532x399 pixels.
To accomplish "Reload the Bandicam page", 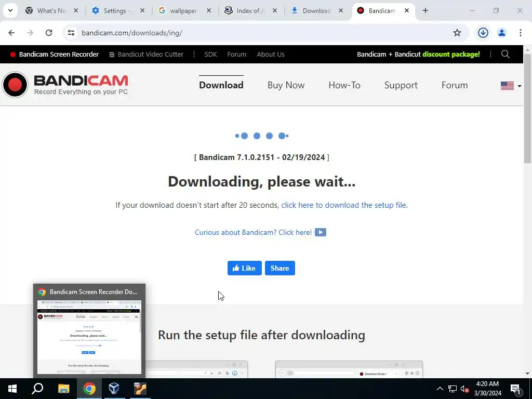I will pos(49,33).
